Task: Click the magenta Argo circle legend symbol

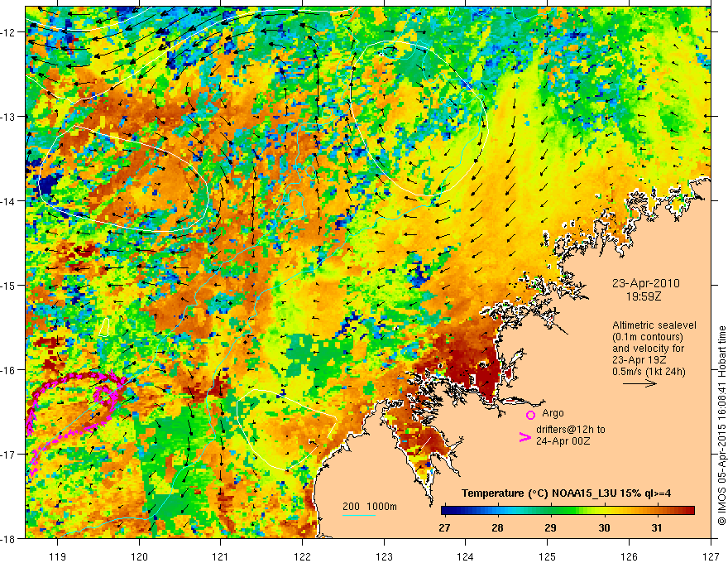Action: click(x=530, y=415)
